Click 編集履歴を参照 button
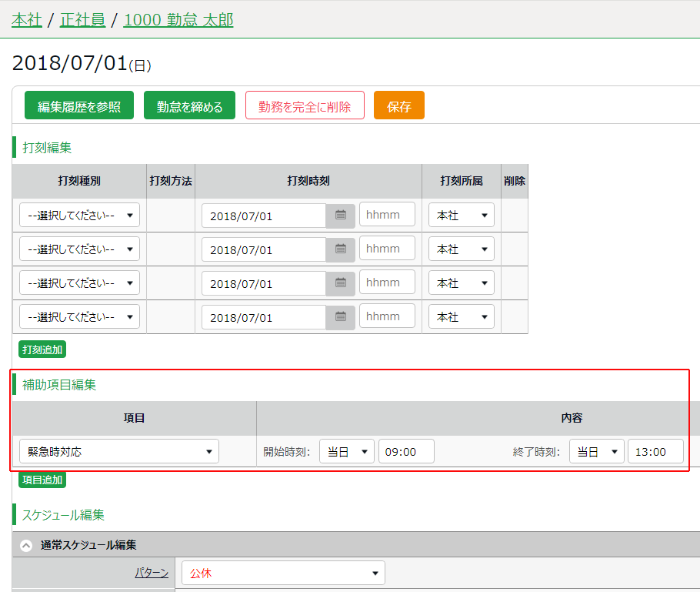 tap(79, 105)
